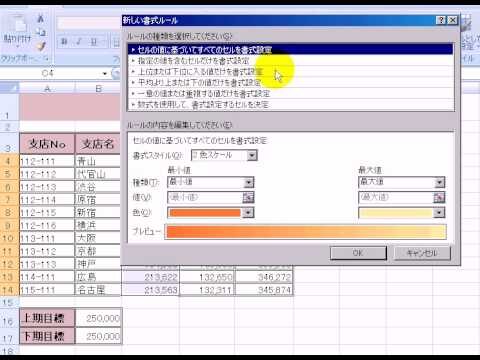Image resolution: width=480 pixels, height=360 pixels.
Task: Click the minimum 値 input field
Action: tap(205, 197)
